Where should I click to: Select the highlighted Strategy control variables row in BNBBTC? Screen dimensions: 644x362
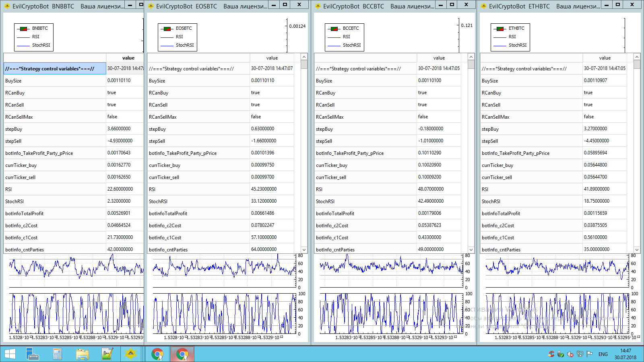click(x=55, y=69)
